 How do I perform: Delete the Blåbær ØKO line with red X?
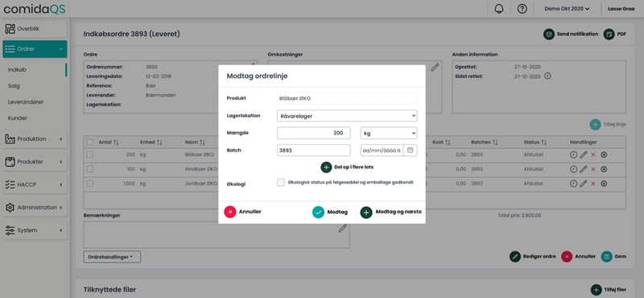coord(593,155)
